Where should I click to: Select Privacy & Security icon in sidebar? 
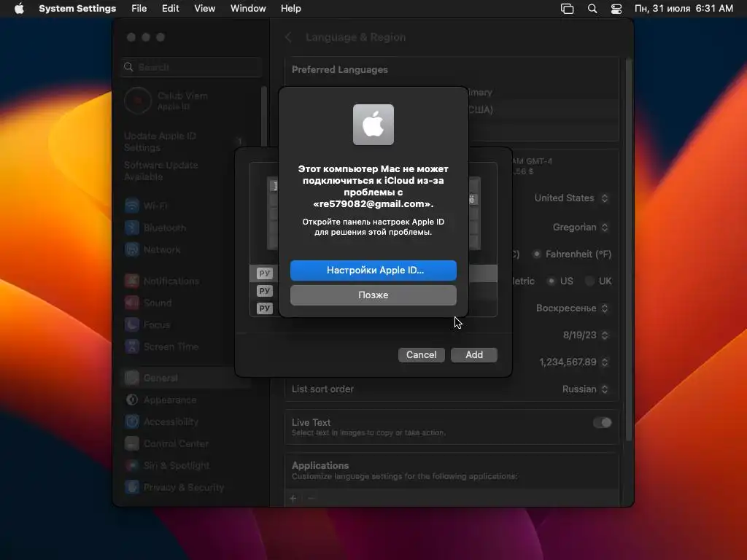tap(132, 488)
